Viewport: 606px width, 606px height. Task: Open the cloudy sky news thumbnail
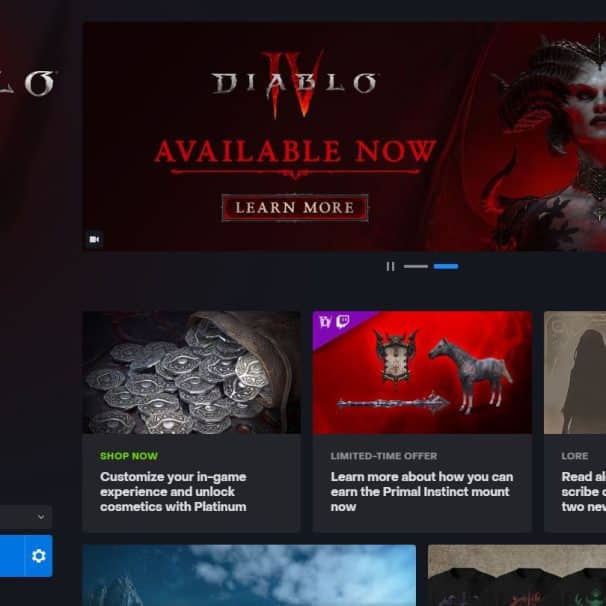coord(249,575)
